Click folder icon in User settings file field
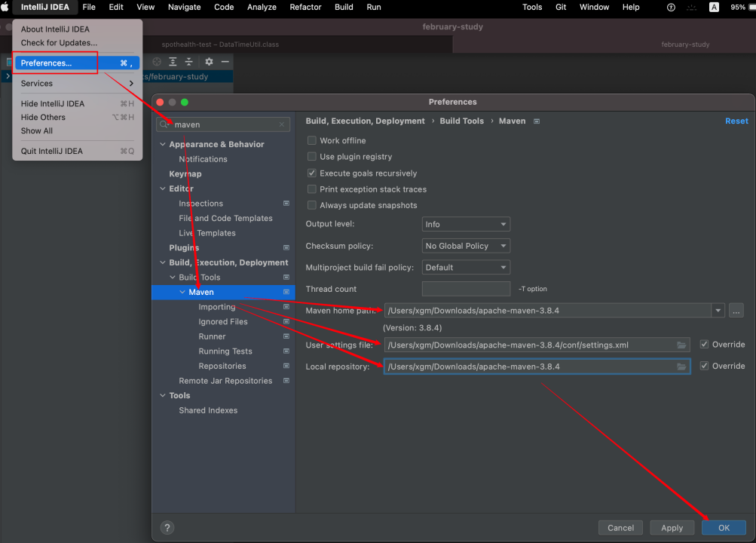Image resolution: width=756 pixels, height=543 pixels. coord(681,345)
